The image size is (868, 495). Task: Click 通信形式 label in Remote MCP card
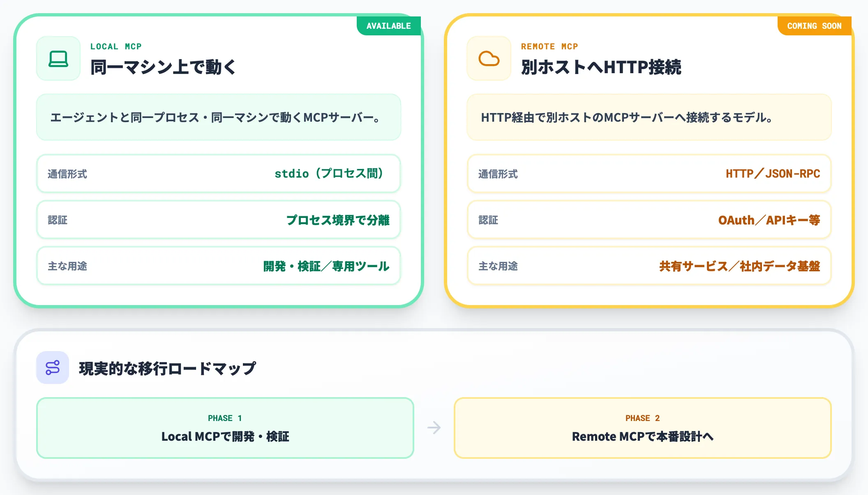(498, 174)
